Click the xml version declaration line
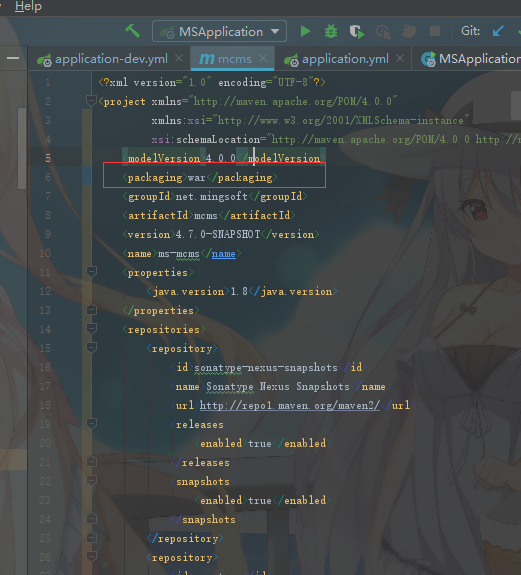 212,83
